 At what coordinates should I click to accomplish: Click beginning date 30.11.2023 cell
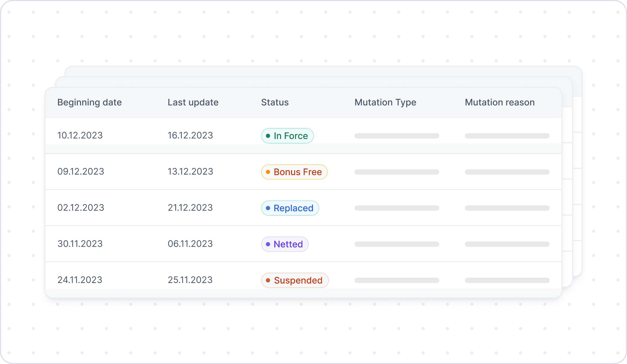tap(80, 244)
